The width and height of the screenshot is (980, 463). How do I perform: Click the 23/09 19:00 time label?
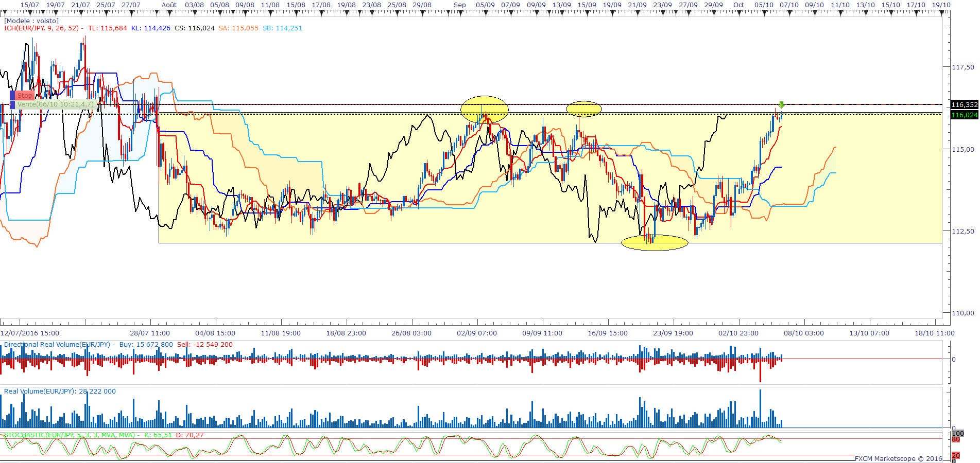click(x=673, y=333)
